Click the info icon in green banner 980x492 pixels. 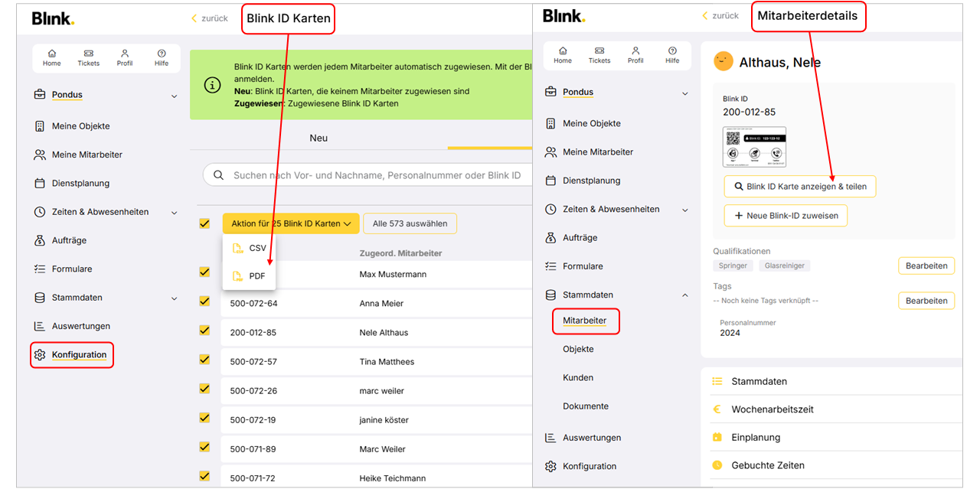(212, 85)
